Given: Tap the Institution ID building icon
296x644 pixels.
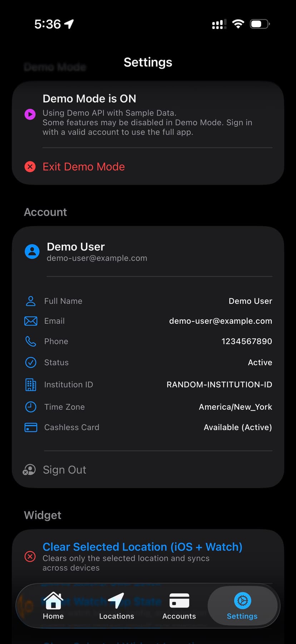Looking at the screenshot, I should click(31, 385).
